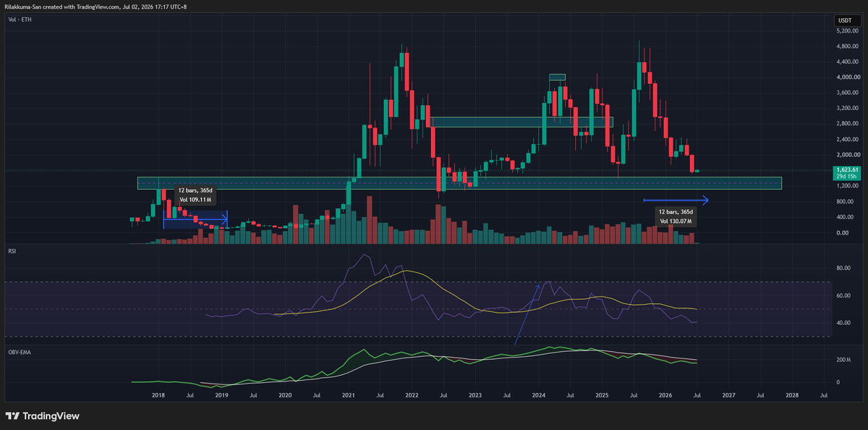Image resolution: width=868 pixels, height=430 pixels.
Task: Click the USDT currency badge
Action: pos(843,20)
